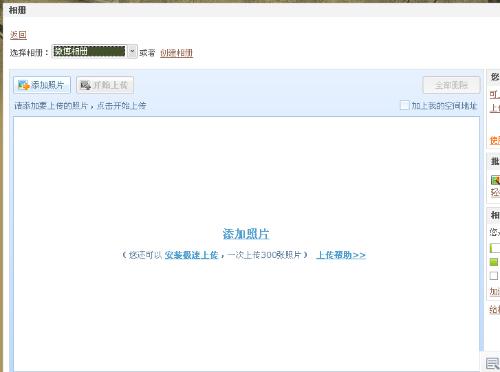Click the 返回 back link
500x372 pixels.
[18, 35]
